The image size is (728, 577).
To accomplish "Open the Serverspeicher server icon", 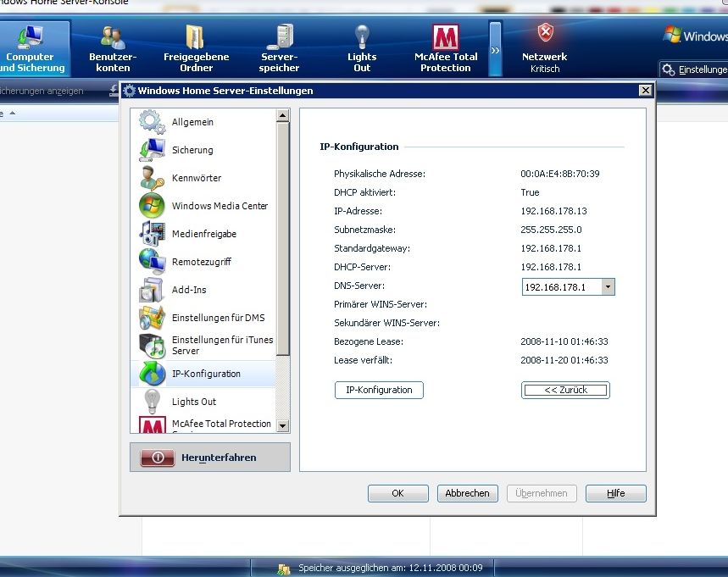I will [280, 36].
